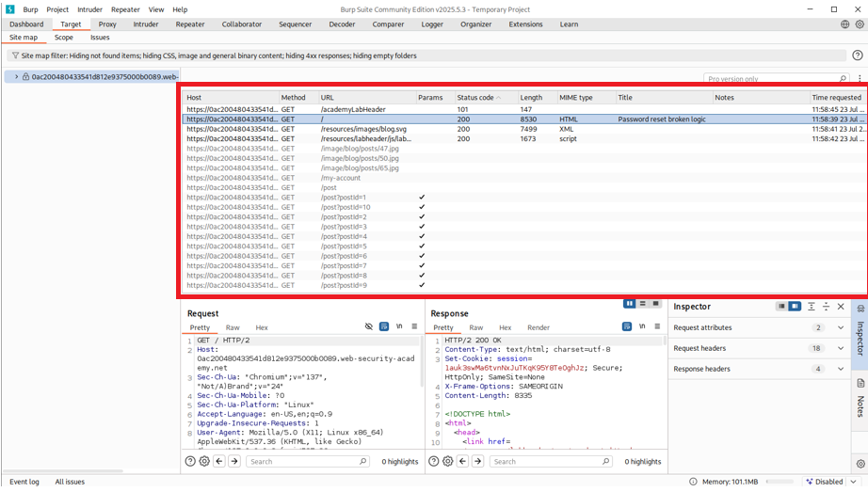This screenshot has width=868, height=492.
Task: Open Response search settings gear
Action: (448, 461)
